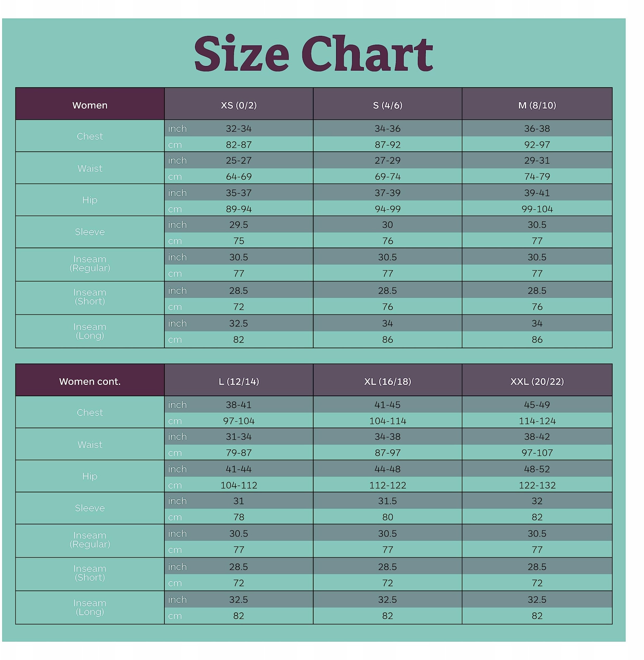Image resolution: width=644 pixels, height=660 pixels.
Task: Click the 38-41 chest inch value
Action: coord(239,405)
